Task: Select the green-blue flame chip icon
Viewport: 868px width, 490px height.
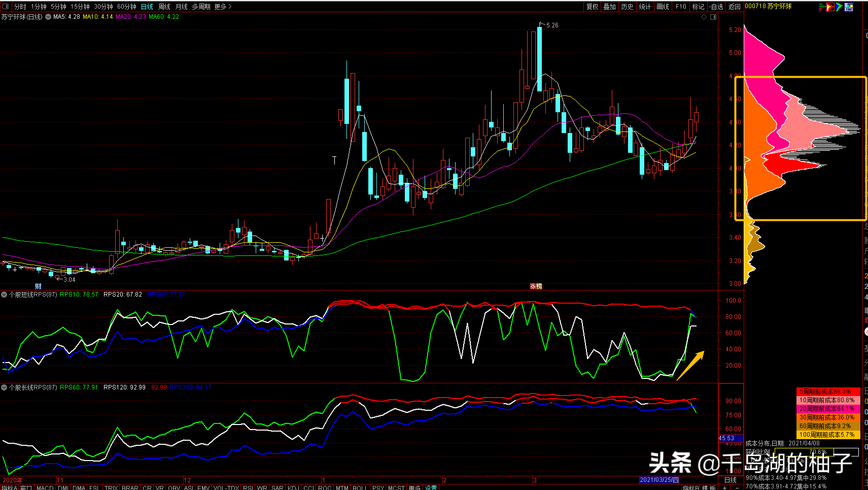Action: [x=839, y=7]
